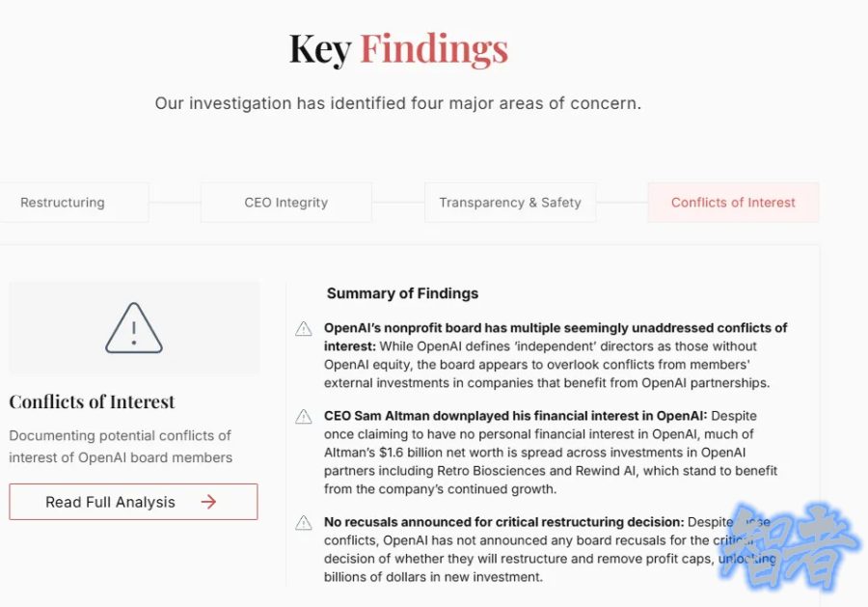Image resolution: width=868 pixels, height=607 pixels.
Task: Click the 'CEO Sam Altman downplayed' finding title
Action: click(x=515, y=416)
